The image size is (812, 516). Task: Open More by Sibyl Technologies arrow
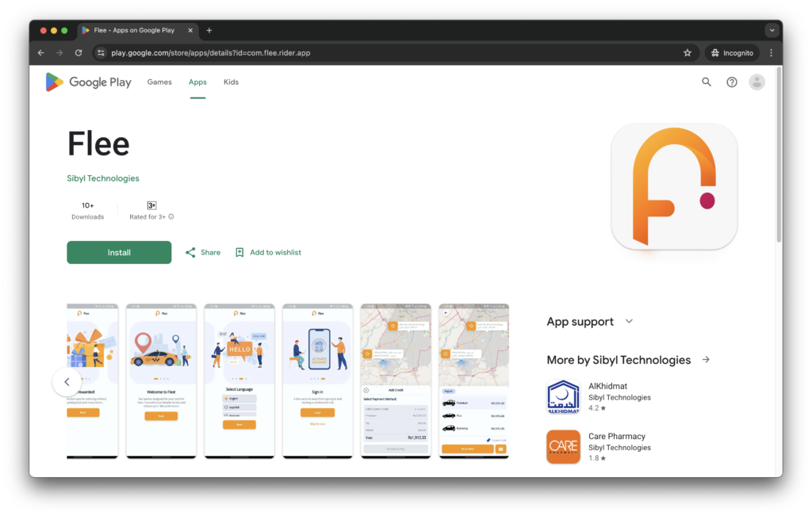coord(706,360)
